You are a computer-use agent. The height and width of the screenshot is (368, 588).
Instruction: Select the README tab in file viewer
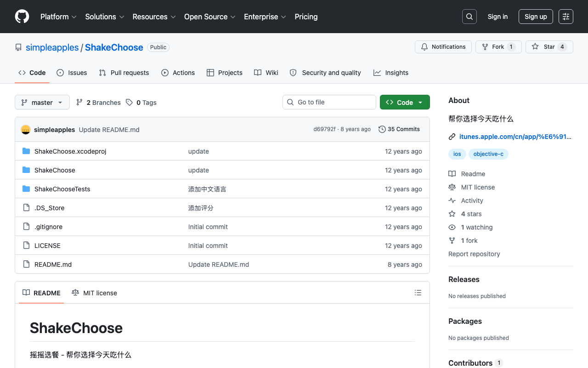coord(41,293)
